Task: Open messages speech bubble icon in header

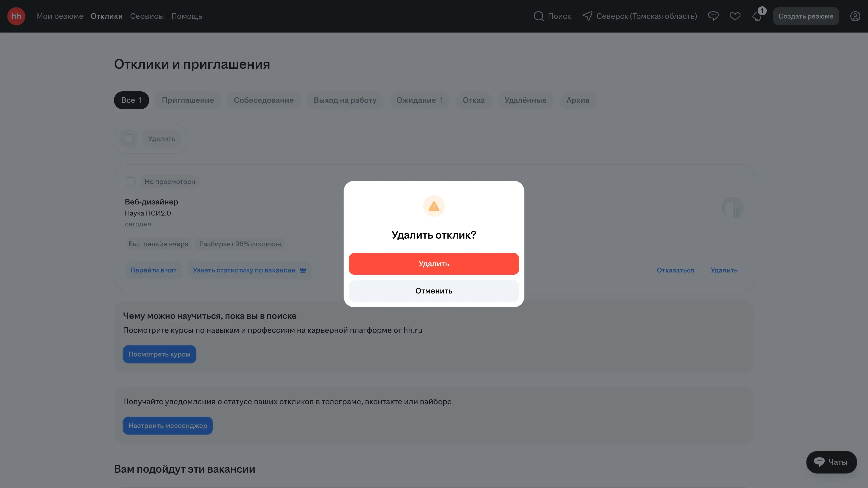Action: point(713,16)
